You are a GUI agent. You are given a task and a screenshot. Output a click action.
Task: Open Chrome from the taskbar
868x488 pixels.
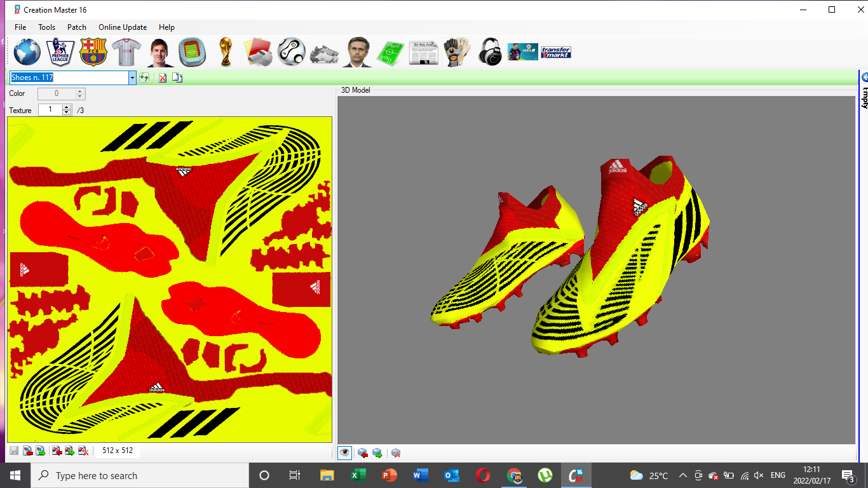[x=513, y=475]
